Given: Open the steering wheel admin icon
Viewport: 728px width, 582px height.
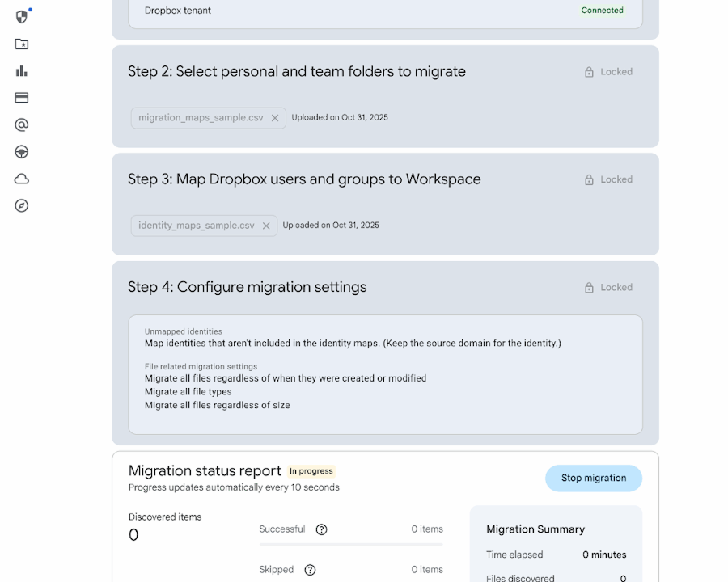Looking at the screenshot, I should (x=21, y=151).
